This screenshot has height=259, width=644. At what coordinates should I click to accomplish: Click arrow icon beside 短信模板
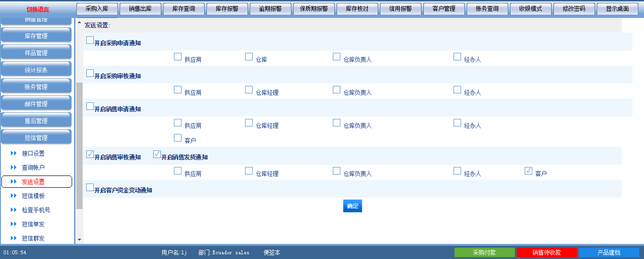13,196
